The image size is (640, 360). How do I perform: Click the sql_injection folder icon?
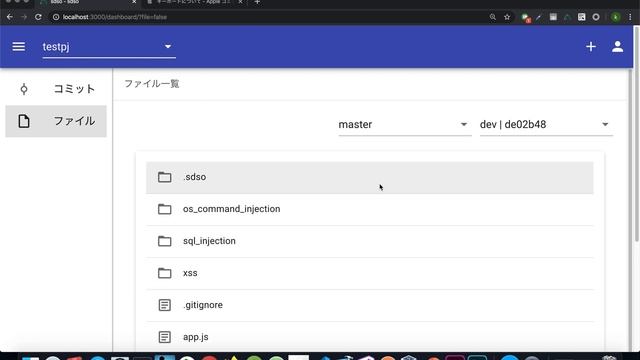pyautogui.click(x=164, y=241)
